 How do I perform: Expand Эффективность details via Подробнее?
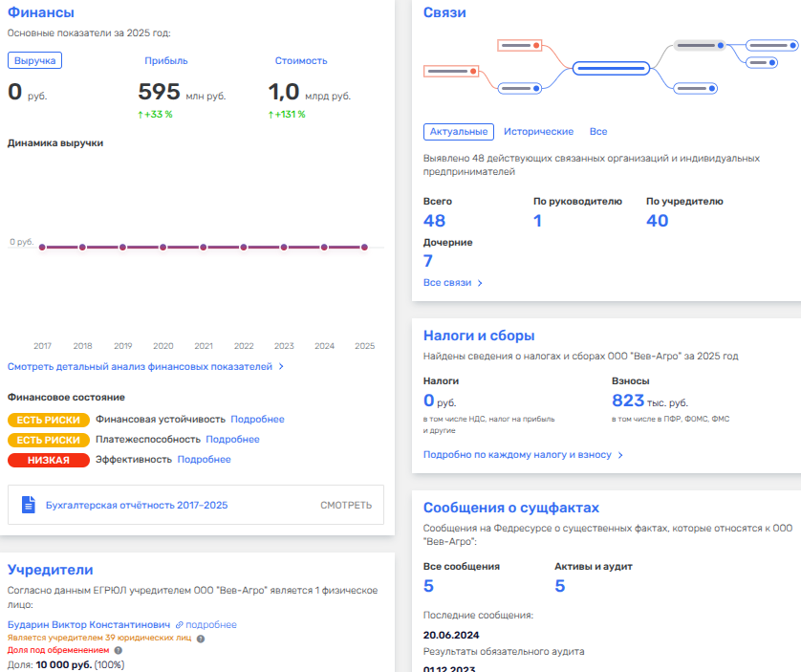[x=204, y=460]
